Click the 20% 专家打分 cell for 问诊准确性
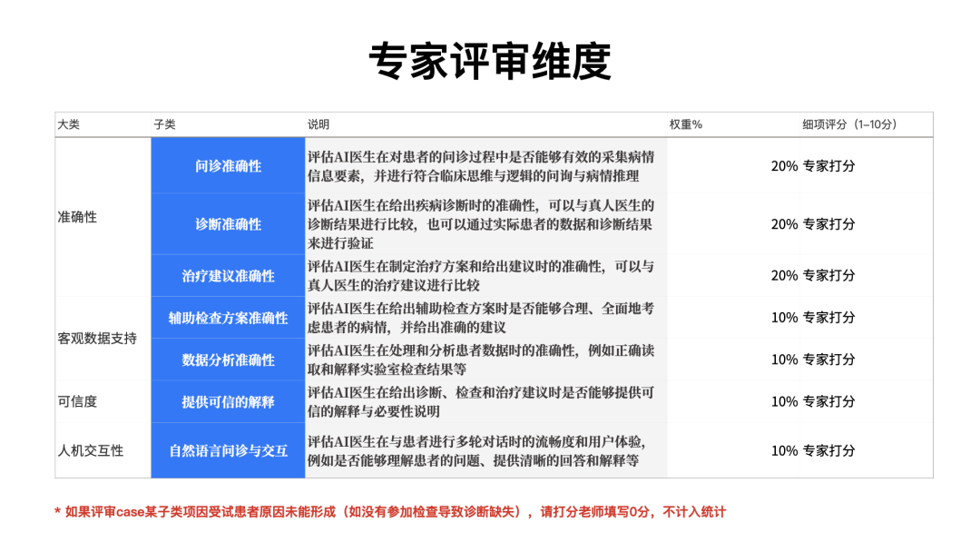The image size is (980, 552). click(812, 166)
